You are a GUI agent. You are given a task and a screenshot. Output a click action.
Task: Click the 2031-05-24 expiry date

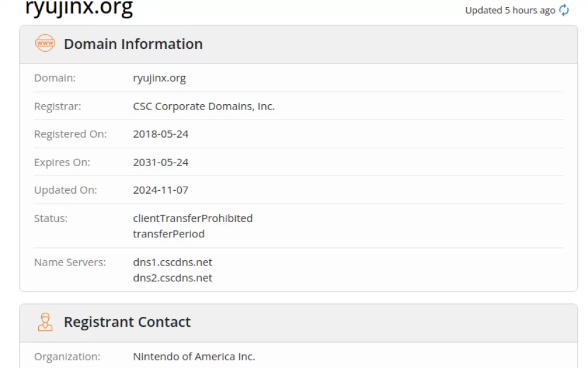click(x=161, y=162)
